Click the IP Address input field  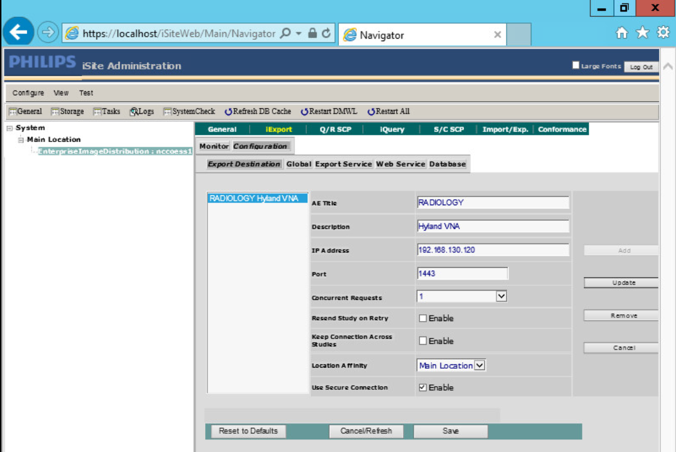coord(493,250)
